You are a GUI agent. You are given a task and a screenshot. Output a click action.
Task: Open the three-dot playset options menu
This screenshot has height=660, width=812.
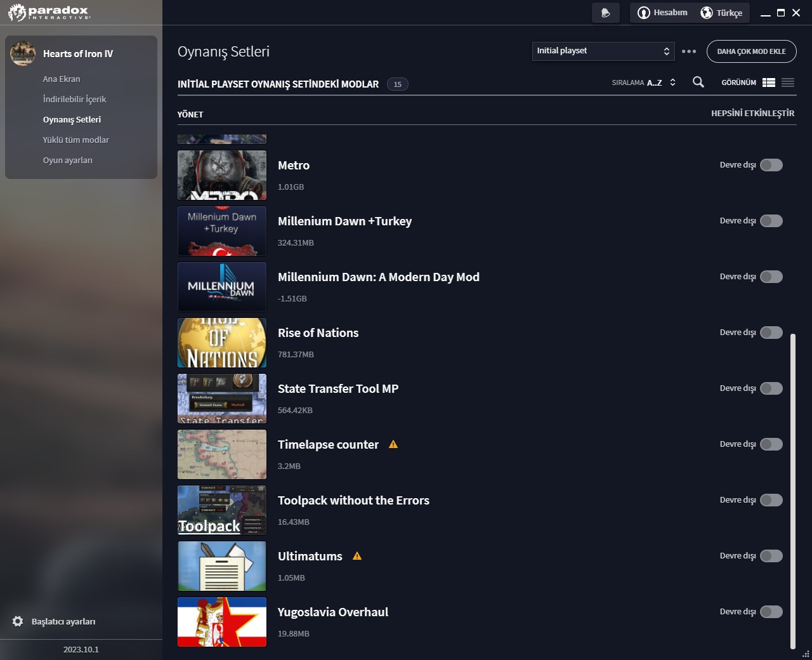[x=689, y=51]
